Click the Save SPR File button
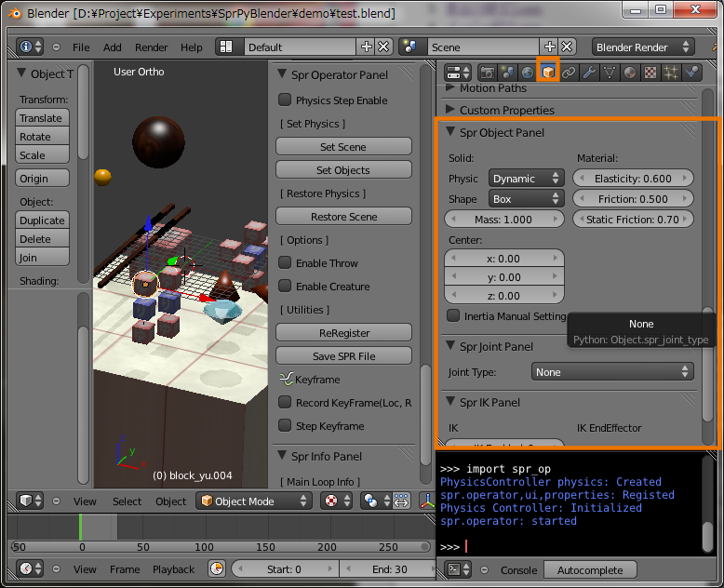Screen dimensions: 724x588 click(x=343, y=356)
